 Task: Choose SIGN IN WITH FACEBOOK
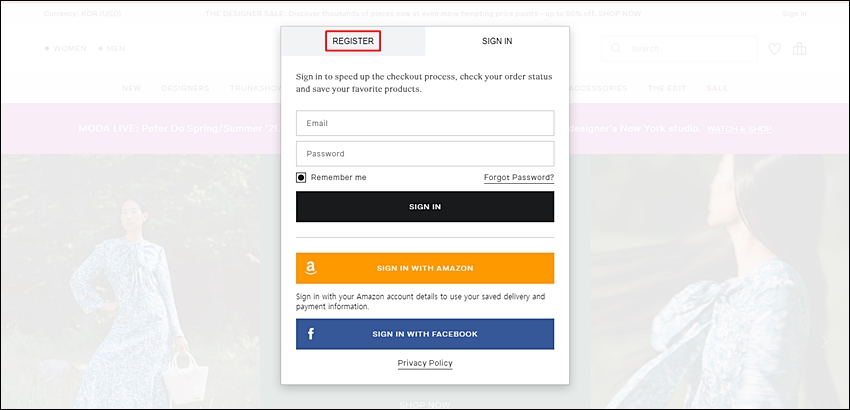425,334
